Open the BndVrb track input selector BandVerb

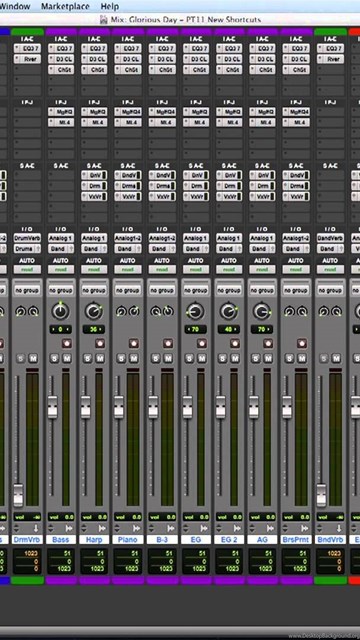pyautogui.click(x=331, y=238)
